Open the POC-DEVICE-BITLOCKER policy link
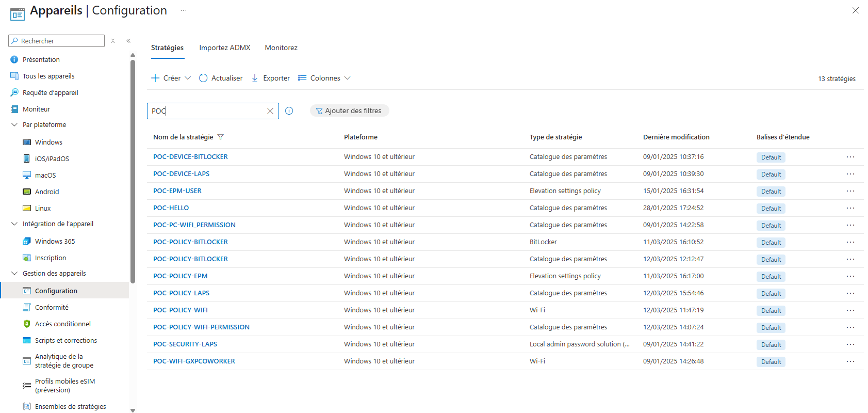This screenshot has height=413, width=868. pos(190,157)
